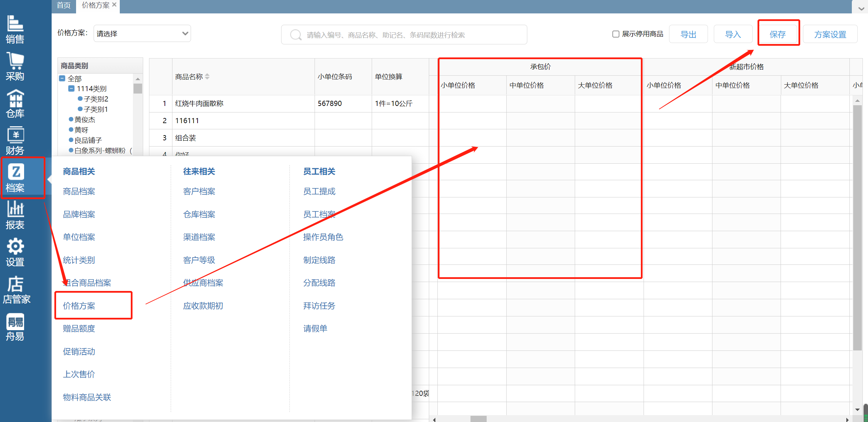Collapse the 1114类别 tree node
This screenshot has height=422, width=868.
tap(71, 89)
